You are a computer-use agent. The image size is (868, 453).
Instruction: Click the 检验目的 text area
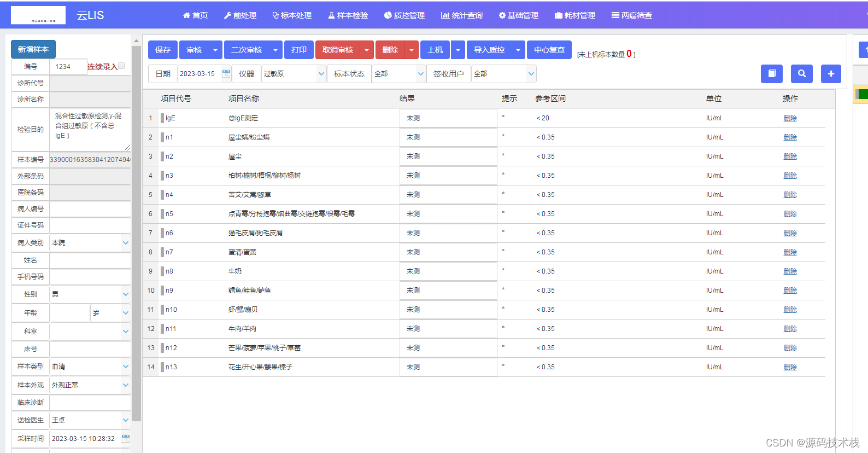click(90, 130)
